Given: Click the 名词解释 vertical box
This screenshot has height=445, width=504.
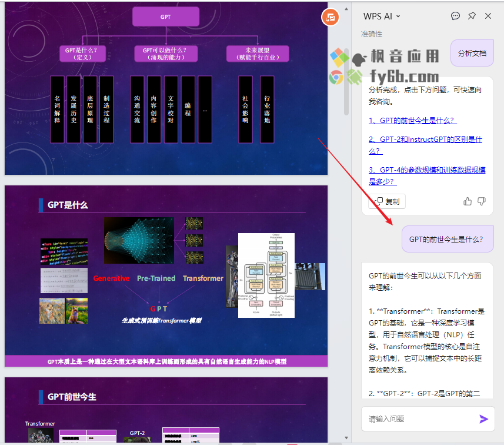Looking at the screenshot, I should 57,109.
